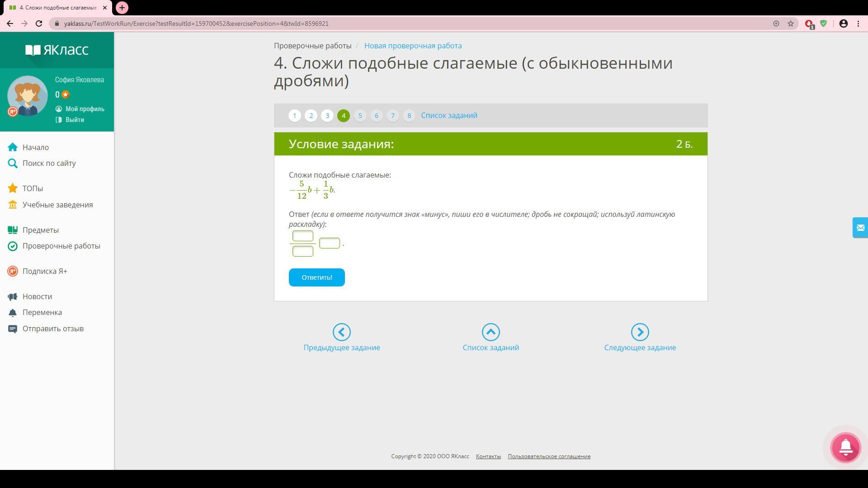Submit answer with Ответить! button
This screenshot has width=868, height=488.
pos(316,277)
